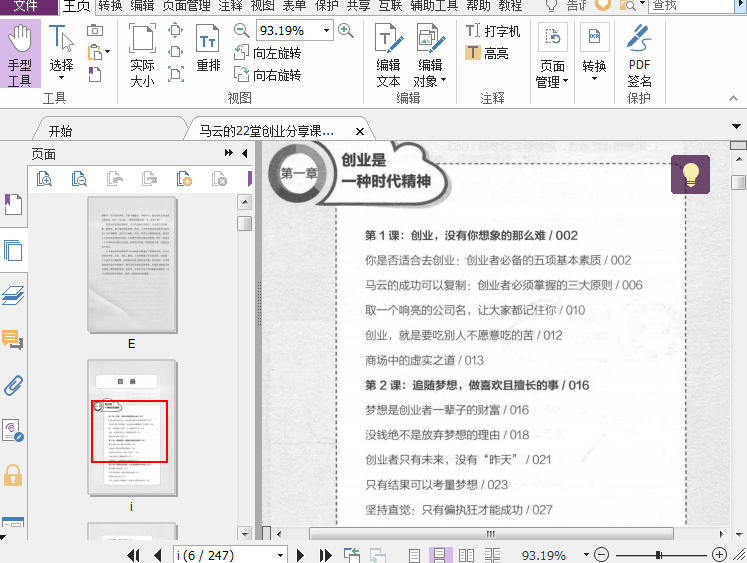
Task: Click ribbon zoom in magnifier
Action: [x=345, y=30]
